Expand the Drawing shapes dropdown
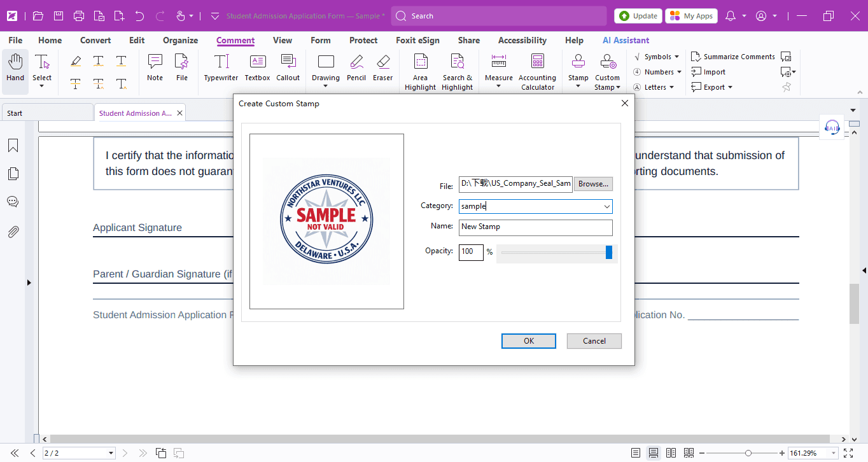 click(326, 87)
